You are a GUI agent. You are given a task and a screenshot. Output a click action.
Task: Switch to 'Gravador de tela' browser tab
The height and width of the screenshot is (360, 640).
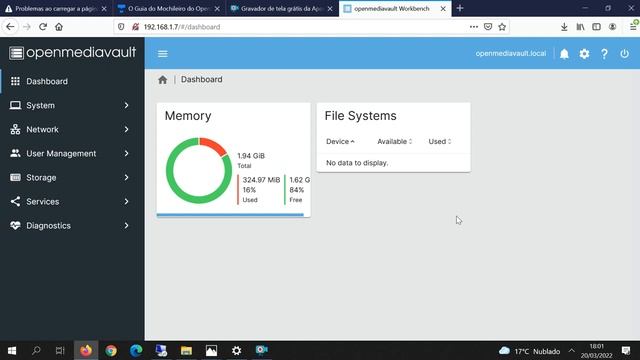click(282, 9)
